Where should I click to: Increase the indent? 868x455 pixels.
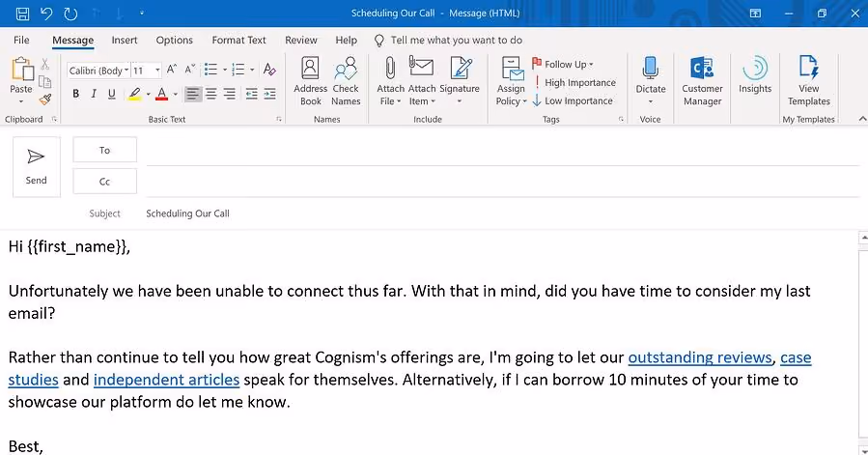(269, 94)
